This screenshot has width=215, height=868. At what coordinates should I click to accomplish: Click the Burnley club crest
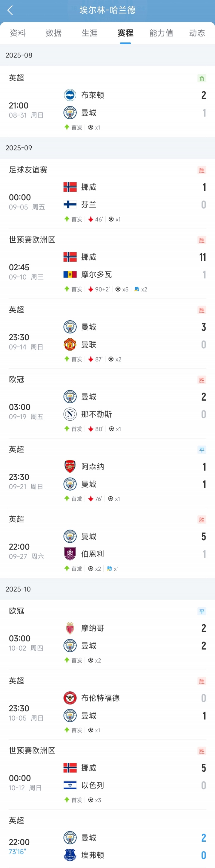click(70, 554)
